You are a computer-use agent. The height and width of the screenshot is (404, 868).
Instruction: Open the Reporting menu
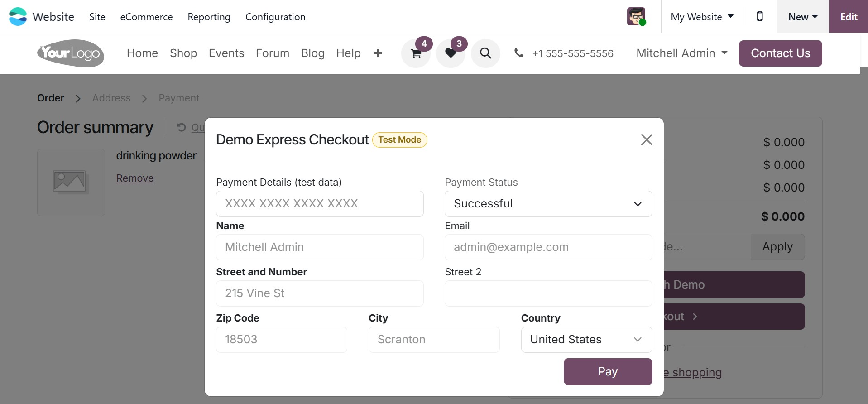pos(209,17)
